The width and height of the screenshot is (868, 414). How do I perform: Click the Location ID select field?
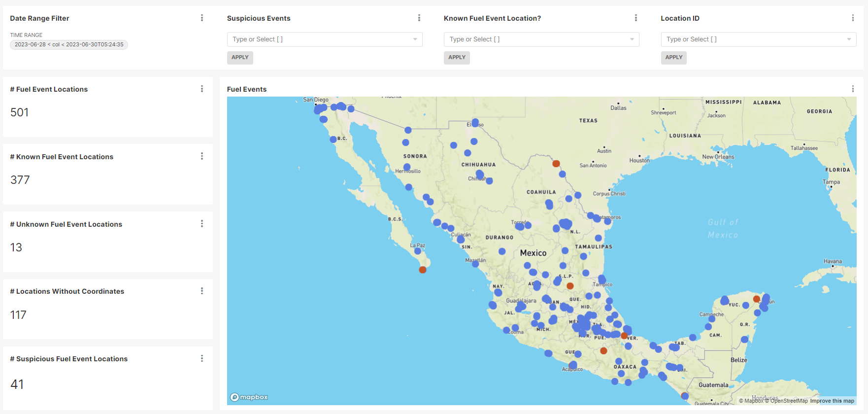coord(759,39)
